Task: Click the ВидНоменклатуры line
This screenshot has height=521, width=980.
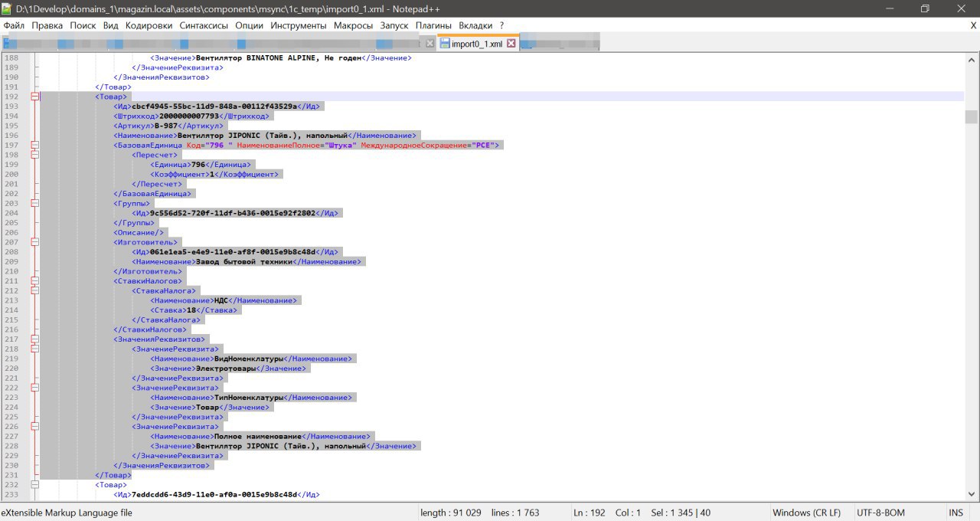Action: [251, 359]
